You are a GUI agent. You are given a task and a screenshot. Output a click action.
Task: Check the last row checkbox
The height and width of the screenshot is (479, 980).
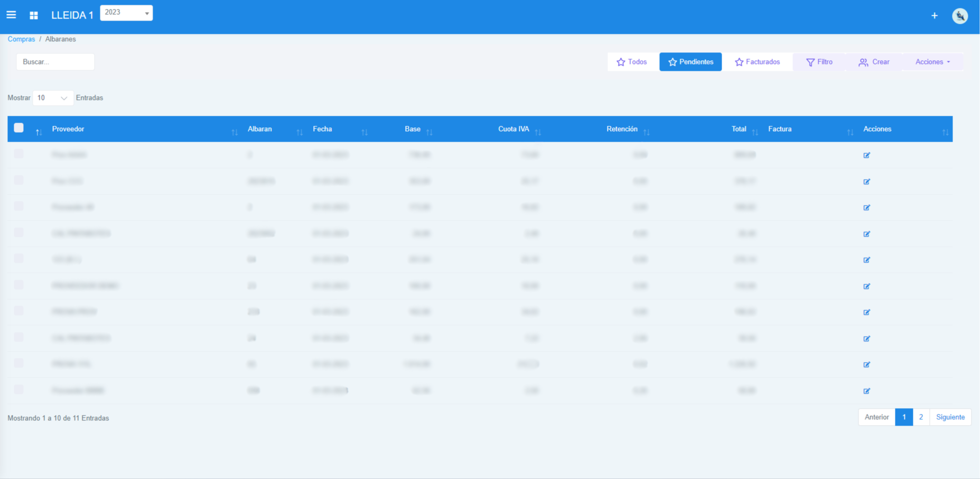tap(19, 390)
